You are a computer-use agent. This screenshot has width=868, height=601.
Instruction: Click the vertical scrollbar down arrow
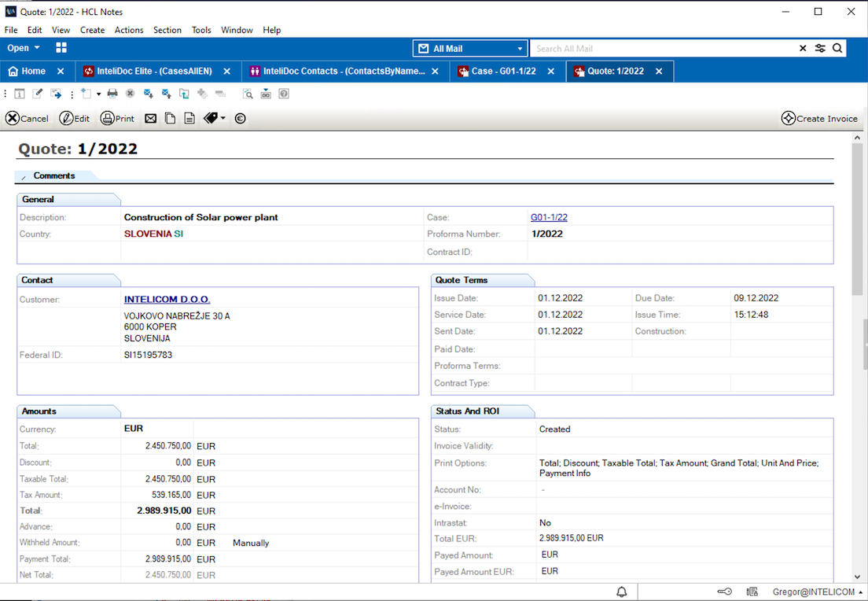coord(858,576)
